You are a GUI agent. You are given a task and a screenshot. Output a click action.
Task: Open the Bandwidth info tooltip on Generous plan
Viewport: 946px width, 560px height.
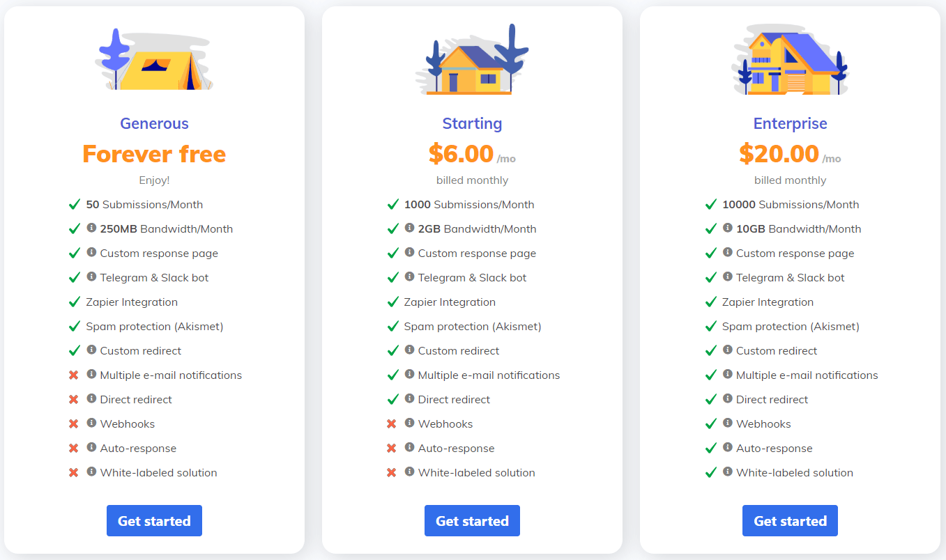pos(91,228)
